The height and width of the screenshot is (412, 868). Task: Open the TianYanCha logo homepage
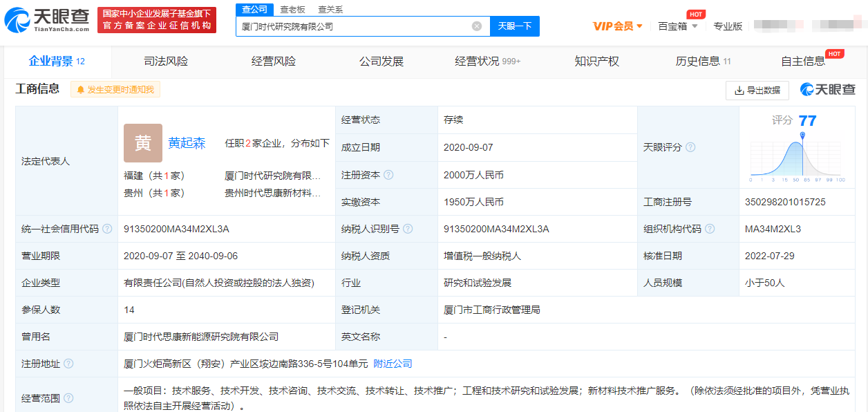click(x=47, y=20)
